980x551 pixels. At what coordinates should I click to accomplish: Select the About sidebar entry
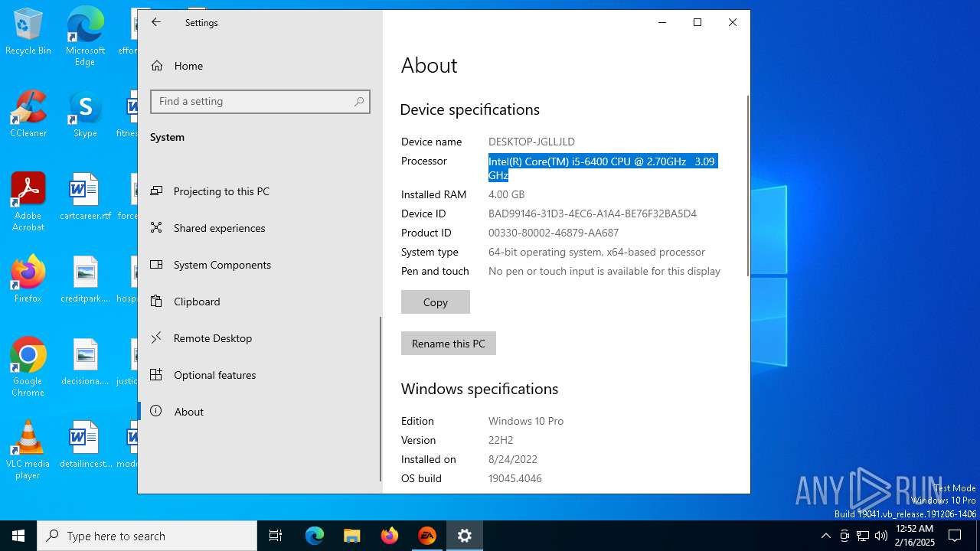pos(259,412)
